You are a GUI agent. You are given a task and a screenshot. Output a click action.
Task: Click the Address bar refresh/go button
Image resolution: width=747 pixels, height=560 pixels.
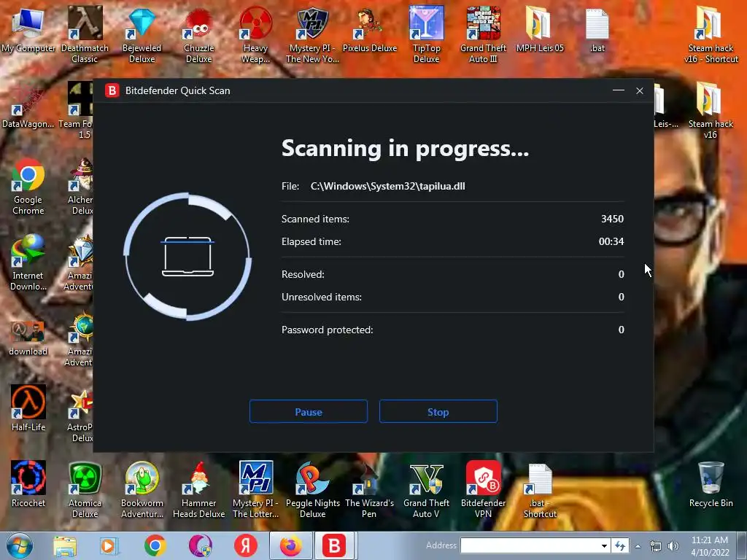620,545
